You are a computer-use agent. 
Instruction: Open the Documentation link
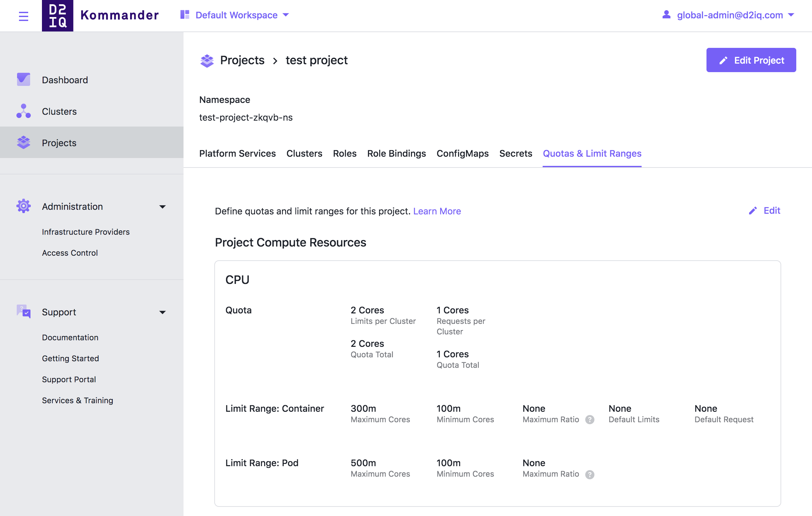(70, 337)
